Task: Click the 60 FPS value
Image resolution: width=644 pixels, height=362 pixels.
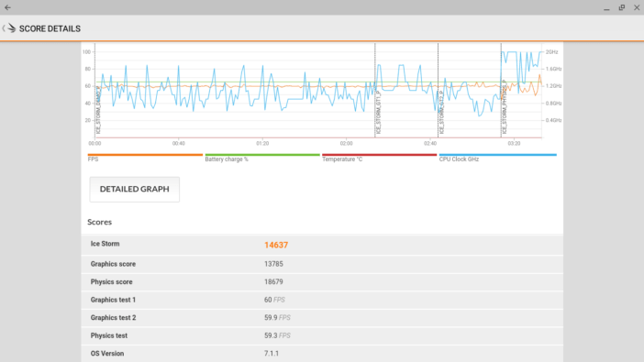Action: [274, 300]
